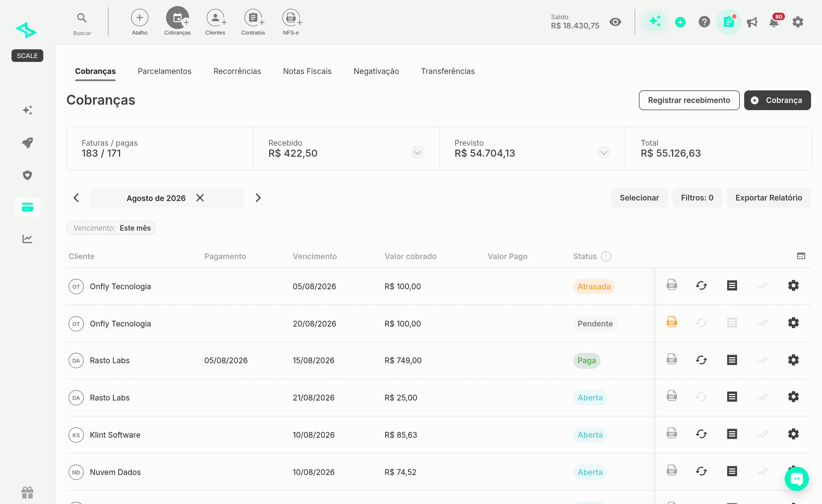The width and height of the screenshot is (822, 504).
Task: Open the megaphone announcements icon
Action: [752, 22]
